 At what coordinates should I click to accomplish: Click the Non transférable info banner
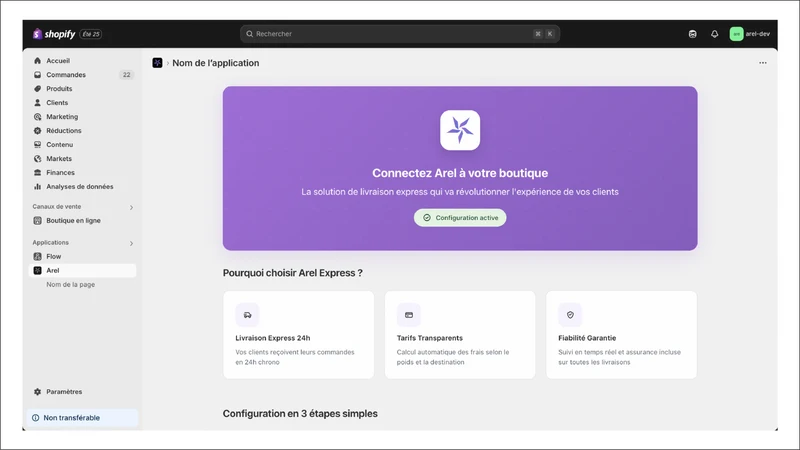tap(82, 418)
